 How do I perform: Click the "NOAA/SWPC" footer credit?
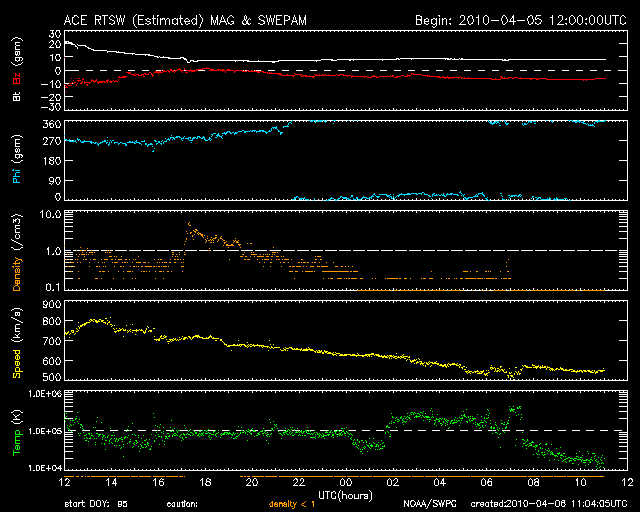[x=429, y=504]
